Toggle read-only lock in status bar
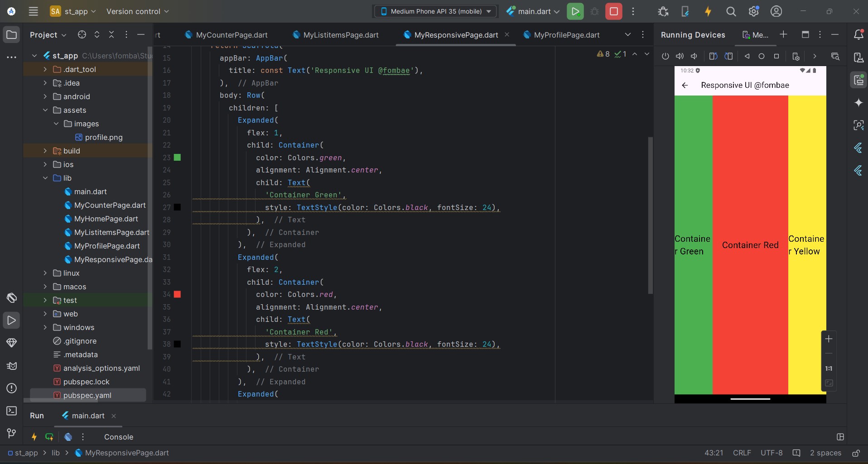Image resolution: width=868 pixels, height=464 pixels. 856,453
